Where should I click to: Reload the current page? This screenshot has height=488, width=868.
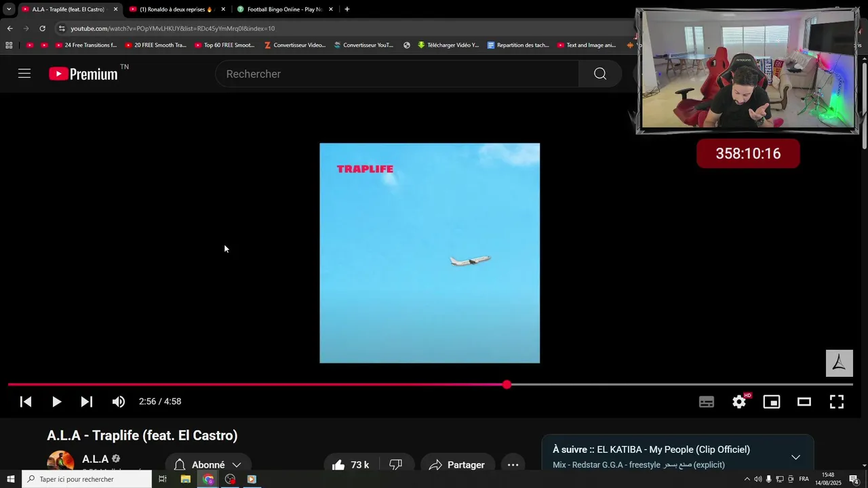pyautogui.click(x=42, y=28)
